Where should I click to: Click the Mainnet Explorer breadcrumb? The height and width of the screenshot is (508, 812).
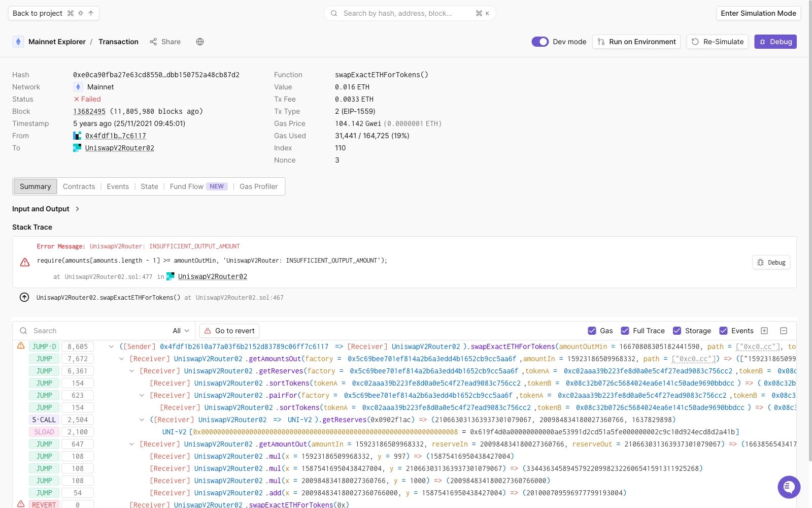[57, 42]
